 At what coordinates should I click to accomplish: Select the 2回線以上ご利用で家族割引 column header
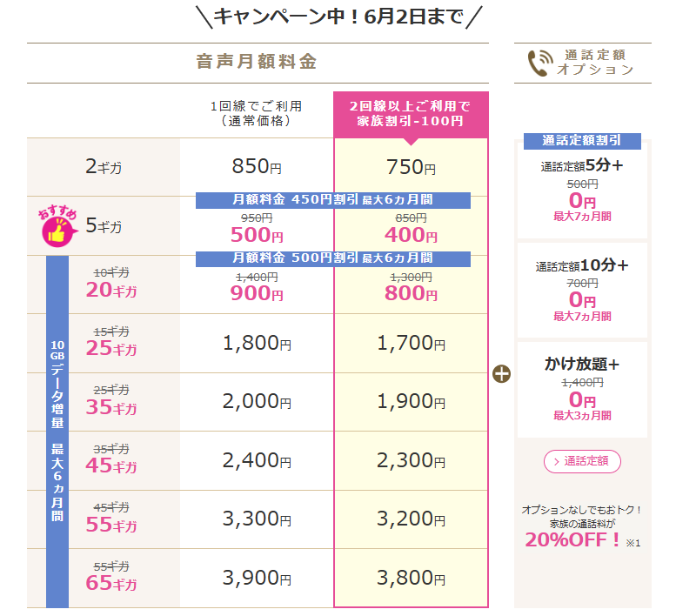coord(411,114)
